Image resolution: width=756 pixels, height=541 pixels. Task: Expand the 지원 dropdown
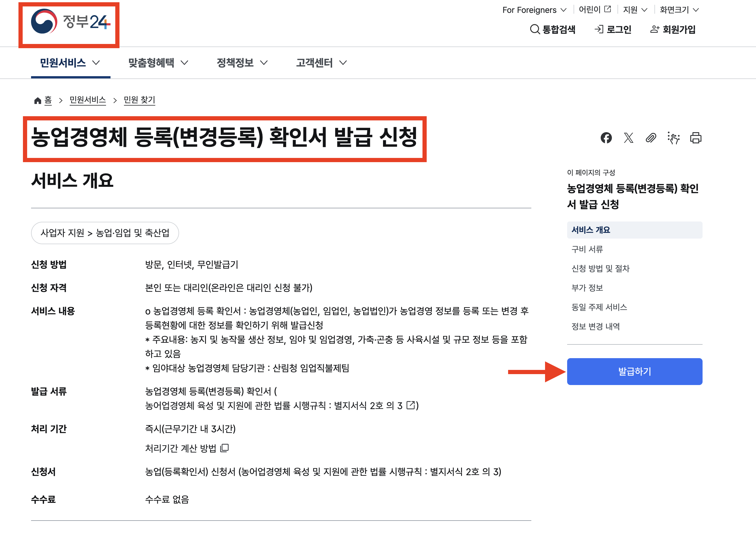pos(635,10)
